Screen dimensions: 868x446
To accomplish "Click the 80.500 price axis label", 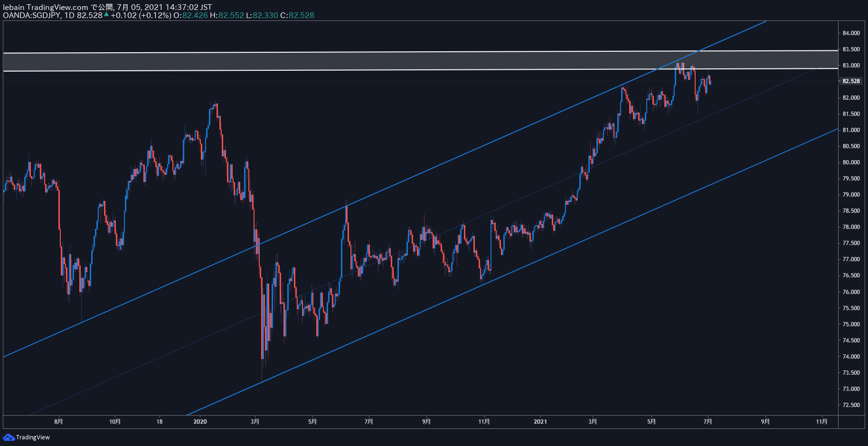I will point(851,146).
